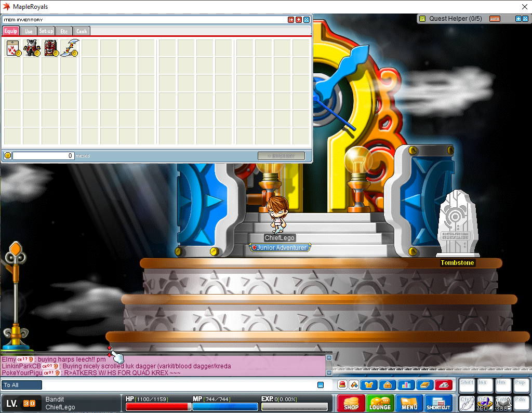Toggle the AUTO button in Quest Helper
Viewport: 532px width, 413px height.
495,19
